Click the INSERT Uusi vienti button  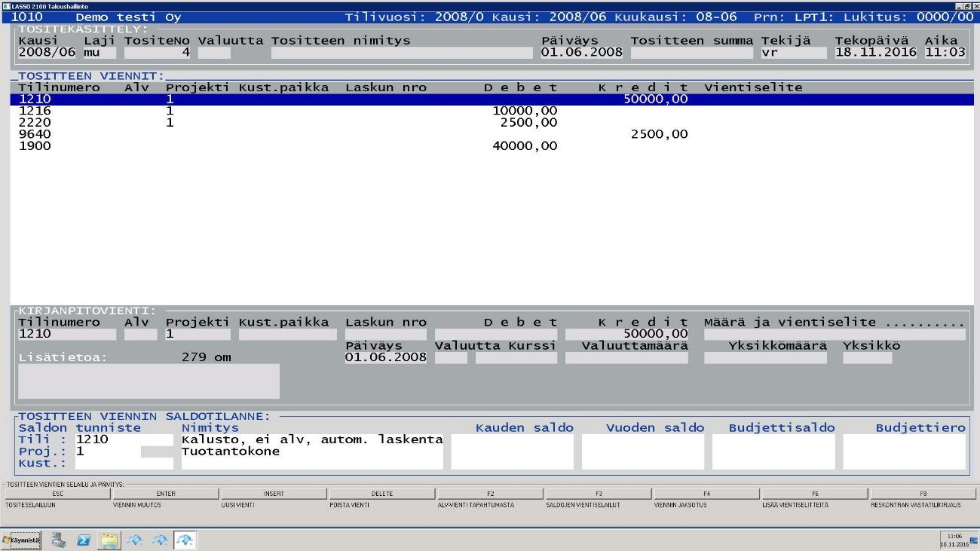click(x=274, y=494)
